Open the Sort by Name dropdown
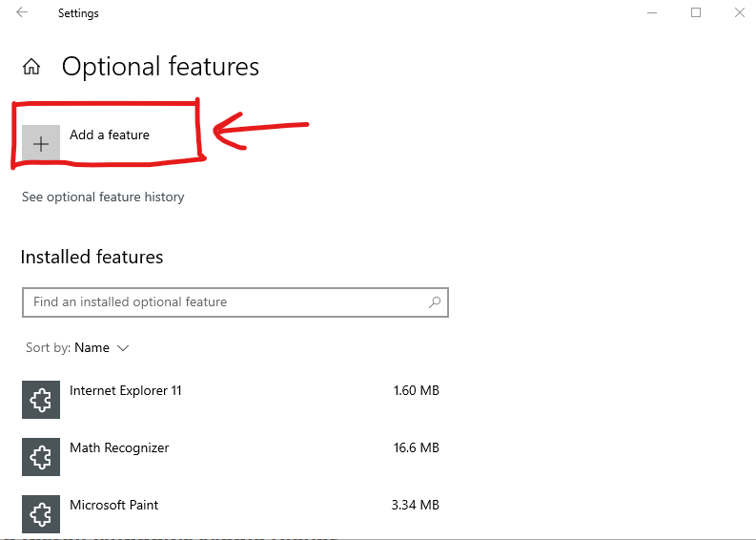This screenshot has height=540, width=756. coord(77,348)
